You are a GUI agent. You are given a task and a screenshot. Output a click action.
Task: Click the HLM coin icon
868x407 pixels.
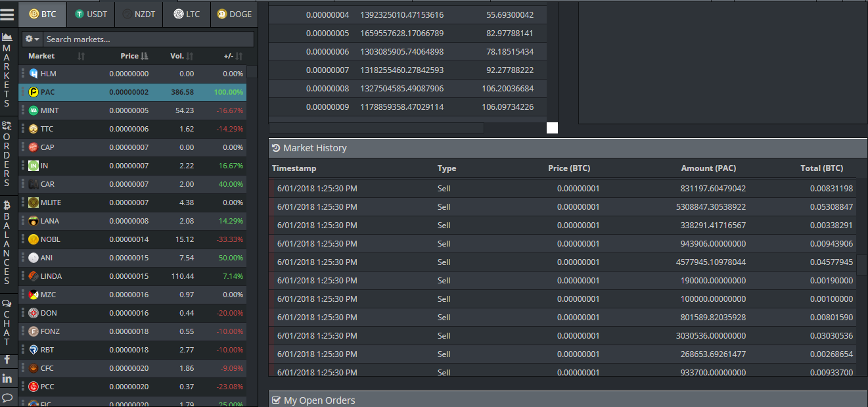tap(34, 74)
